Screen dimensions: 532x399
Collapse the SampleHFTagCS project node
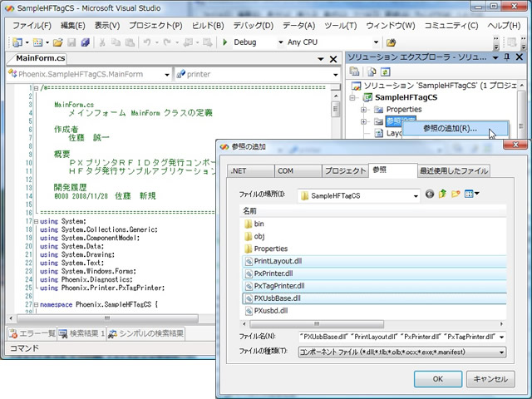pos(352,98)
